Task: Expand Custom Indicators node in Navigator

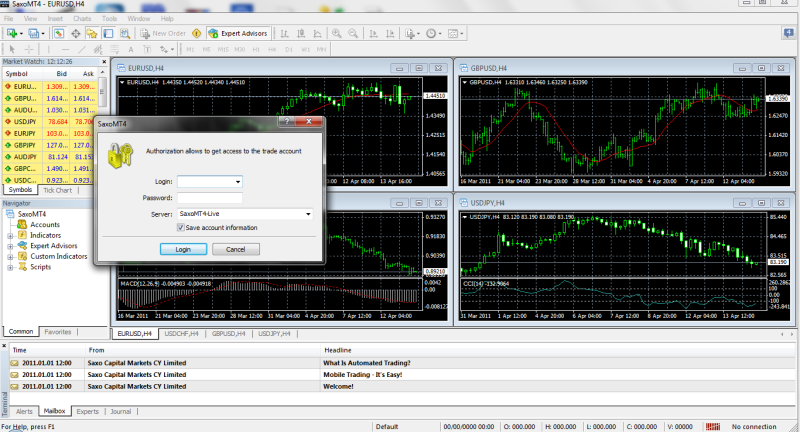Action: (10, 257)
